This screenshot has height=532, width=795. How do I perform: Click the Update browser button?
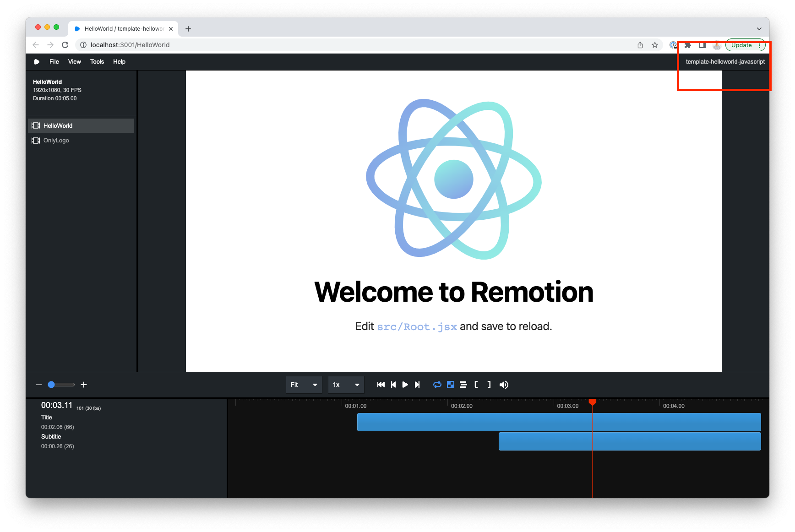pos(741,45)
